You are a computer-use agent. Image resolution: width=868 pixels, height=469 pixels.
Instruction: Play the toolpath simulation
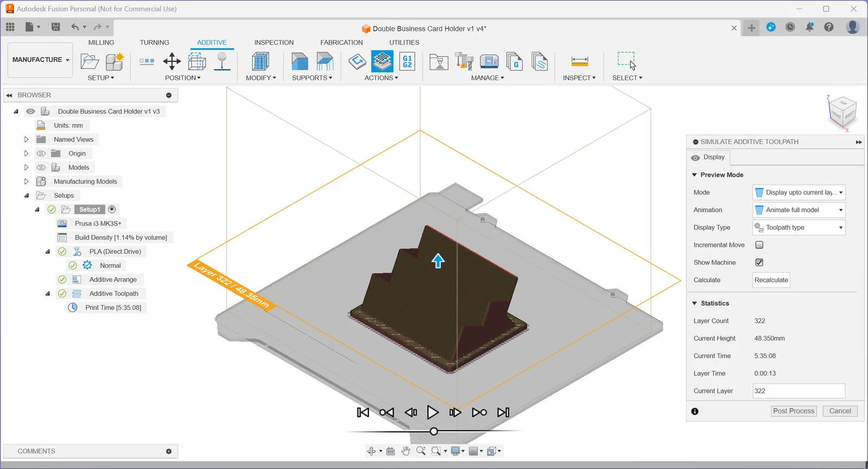click(x=432, y=413)
